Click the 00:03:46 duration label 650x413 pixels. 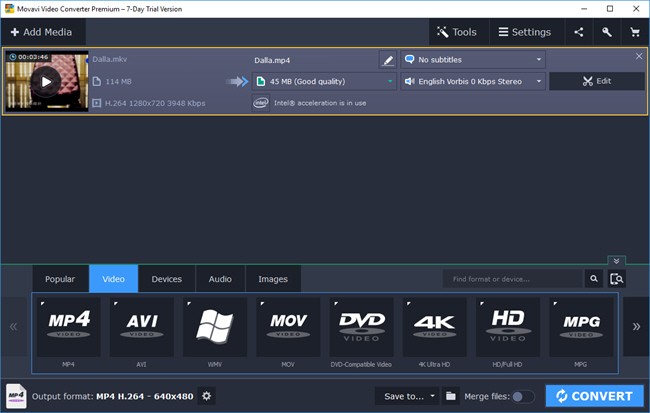[33, 57]
